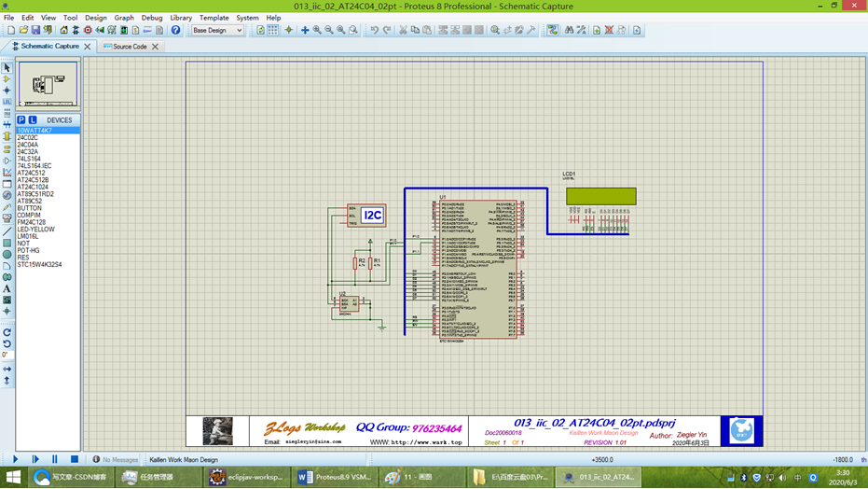Open the Home page icon in toolbar
This screenshot has height=489, width=868.
click(x=63, y=30)
